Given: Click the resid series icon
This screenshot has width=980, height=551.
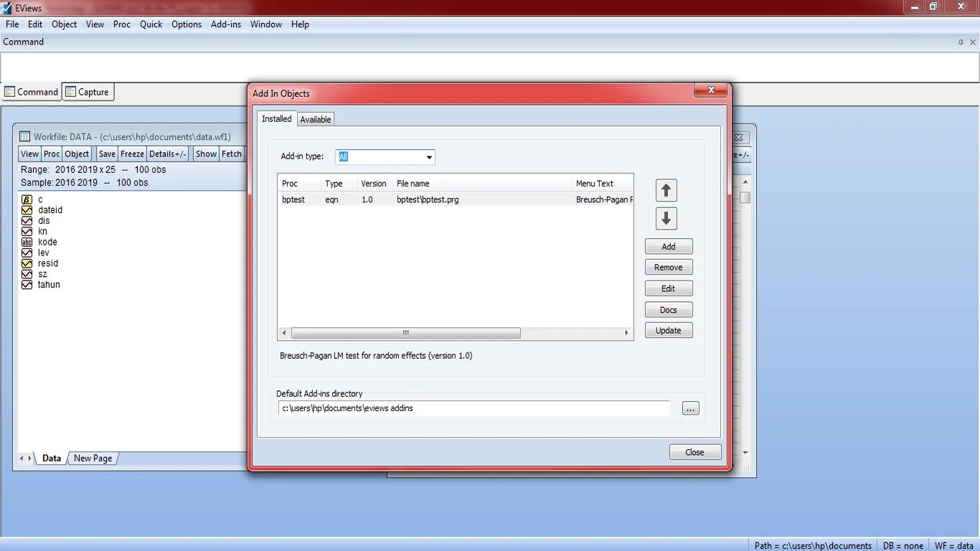Looking at the screenshot, I should pos(27,263).
